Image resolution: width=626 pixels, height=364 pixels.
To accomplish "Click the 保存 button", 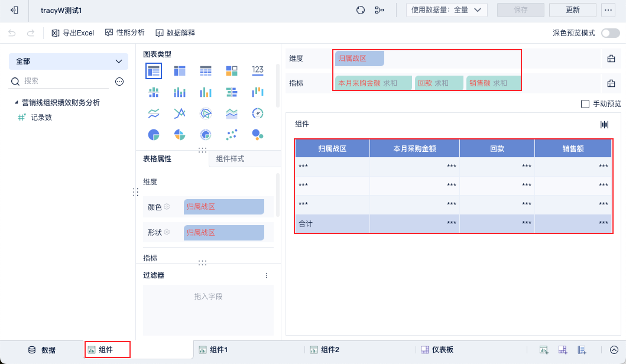I will [x=521, y=10].
